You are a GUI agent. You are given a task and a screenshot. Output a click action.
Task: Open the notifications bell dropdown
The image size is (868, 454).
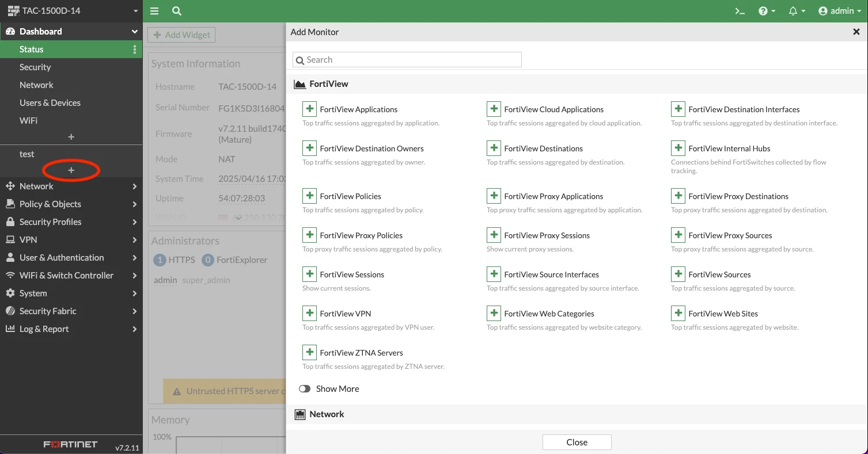pos(797,11)
